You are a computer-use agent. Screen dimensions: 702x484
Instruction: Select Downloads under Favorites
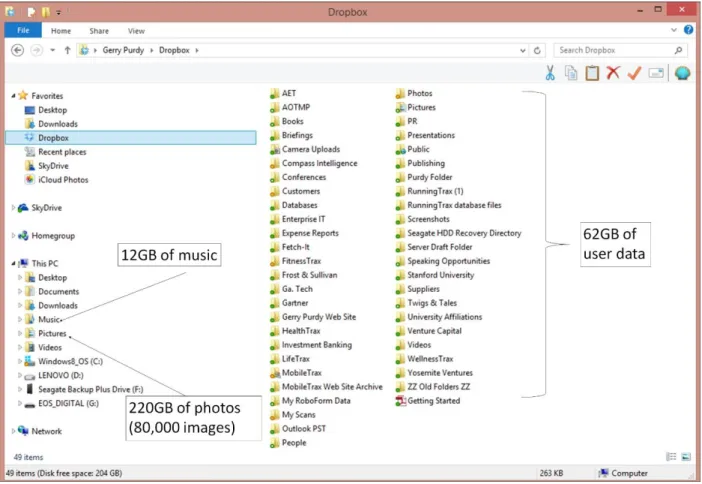pos(51,124)
